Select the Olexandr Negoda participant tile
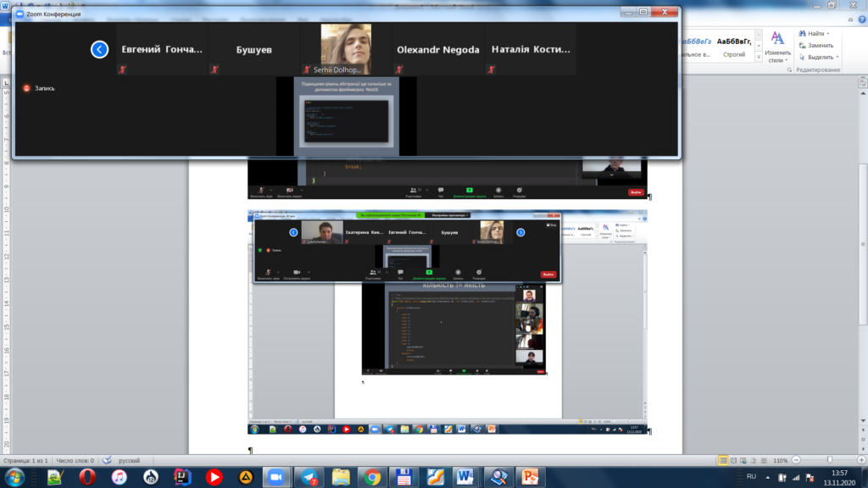 438,48
